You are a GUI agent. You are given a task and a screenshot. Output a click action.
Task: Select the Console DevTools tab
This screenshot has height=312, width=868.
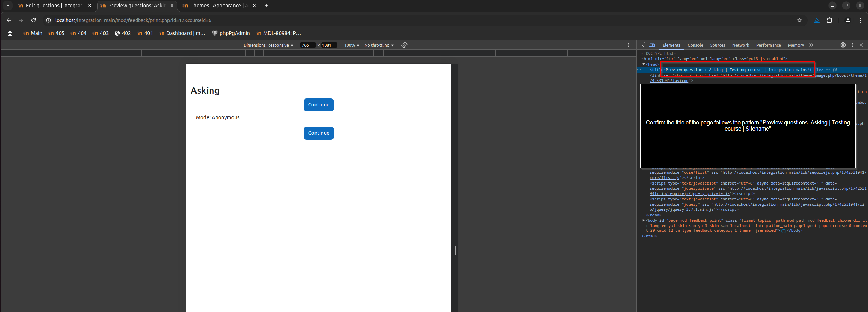pos(695,45)
